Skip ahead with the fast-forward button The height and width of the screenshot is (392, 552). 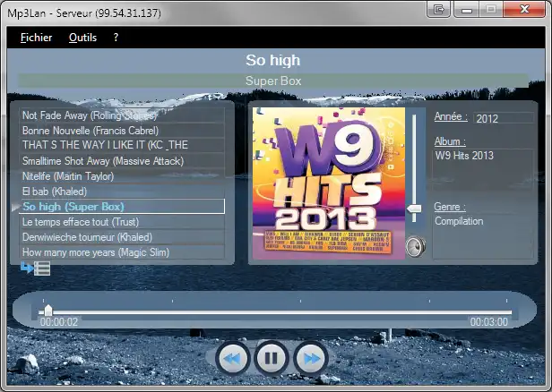coord(311,359)
